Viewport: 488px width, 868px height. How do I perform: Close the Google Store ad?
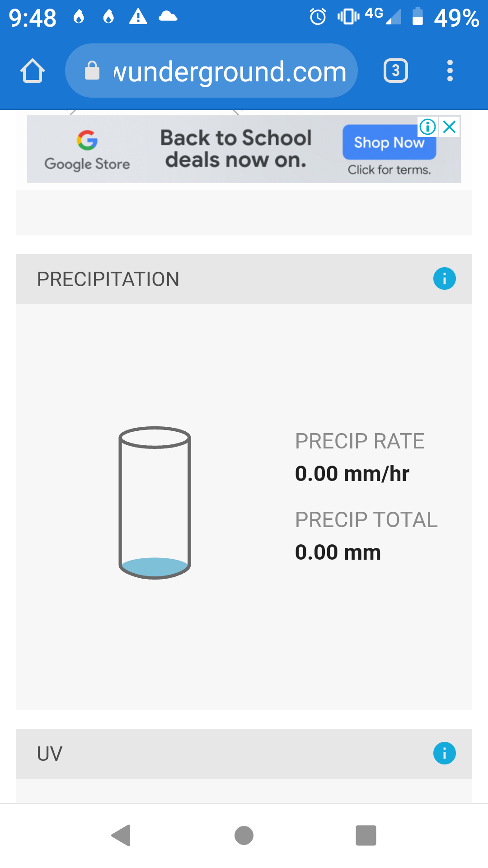tap(450, 127)
